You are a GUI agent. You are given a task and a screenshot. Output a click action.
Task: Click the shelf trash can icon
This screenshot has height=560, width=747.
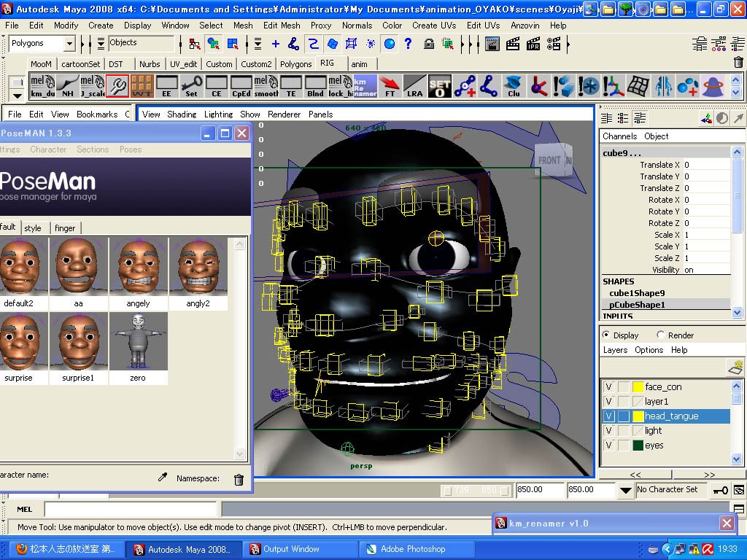pyautogui.click(x=738, y=63)
